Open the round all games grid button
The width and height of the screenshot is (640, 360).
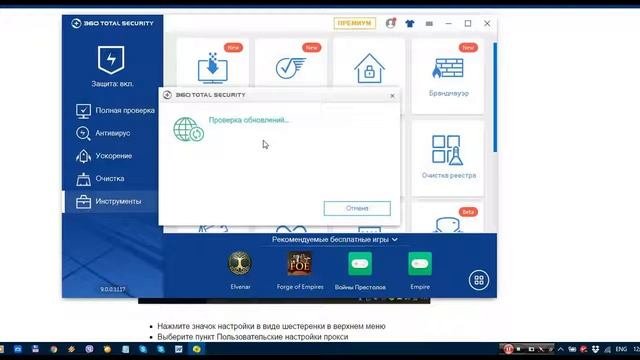(x=479, y=280)
